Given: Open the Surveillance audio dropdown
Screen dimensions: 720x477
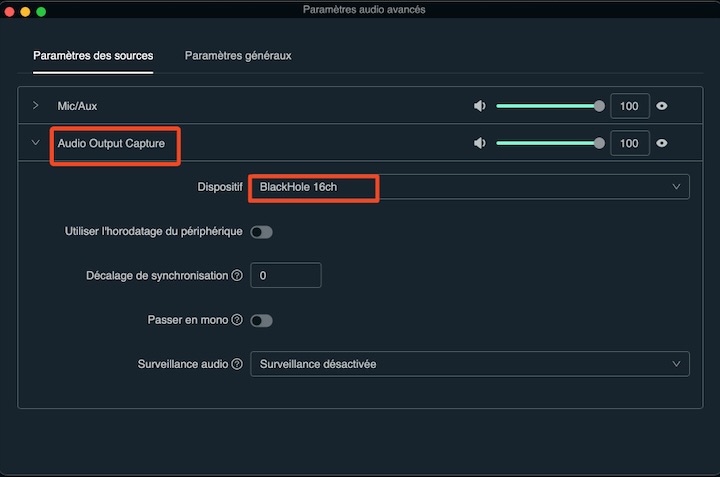Looking at the screenshot, I should click(469, 364).
